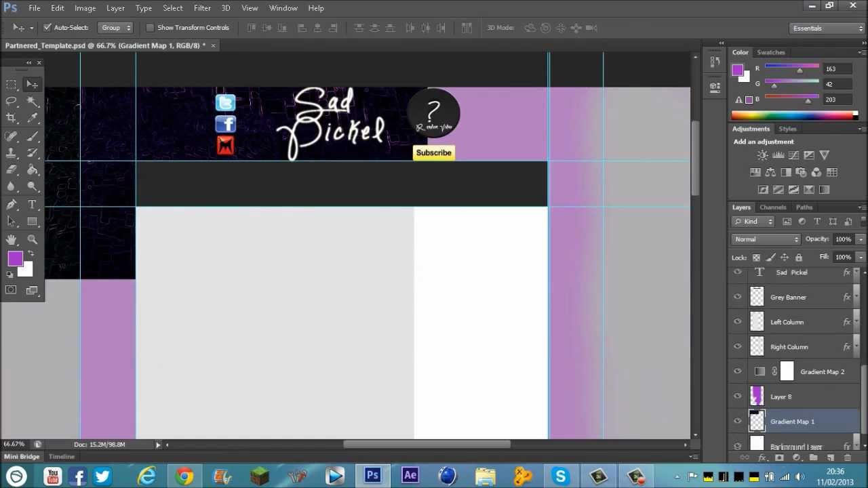Select the Blur tool

click(x=12, y=187)
